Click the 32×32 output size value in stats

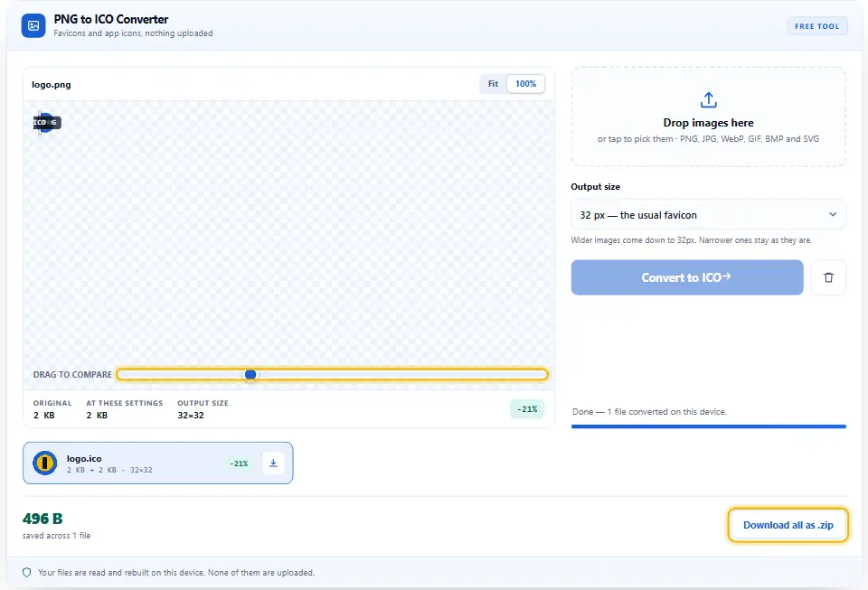pyautogui.click(x=191, y=416)
